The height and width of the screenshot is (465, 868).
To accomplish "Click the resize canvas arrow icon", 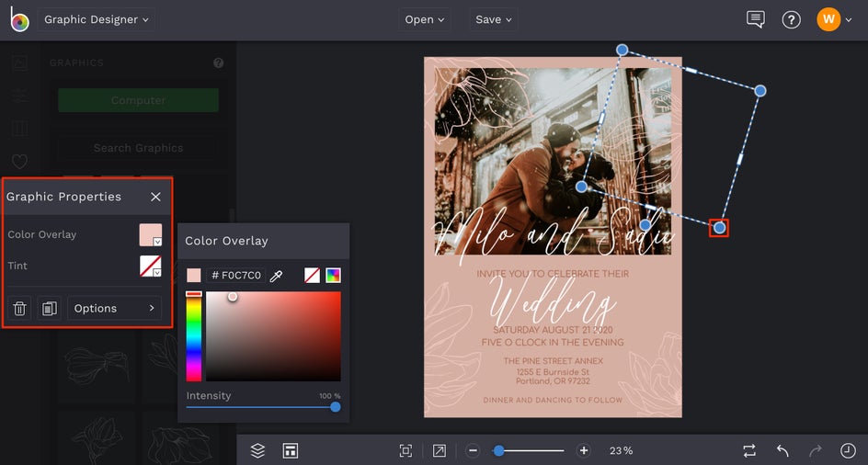I will point(439,450).
